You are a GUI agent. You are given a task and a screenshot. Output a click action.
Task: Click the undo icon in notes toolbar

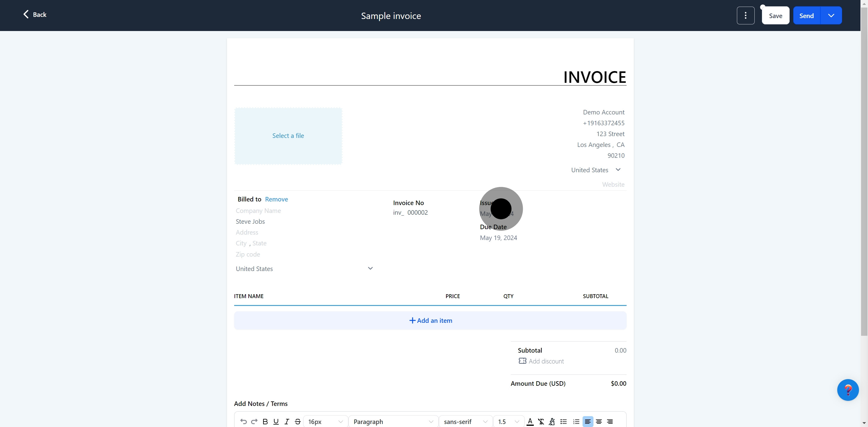(243, 421)
